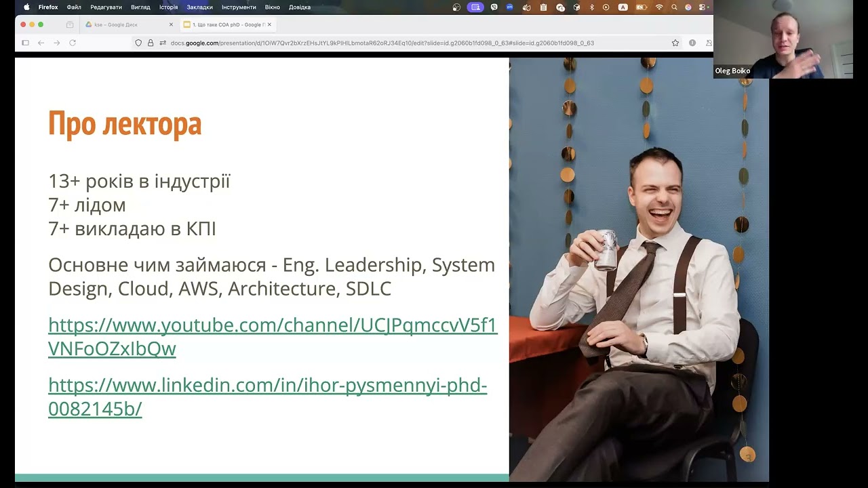Image resolution: width=868 pixels, height=488 pixels.
Task: Open the Історія menu
Action: (168, 7)
